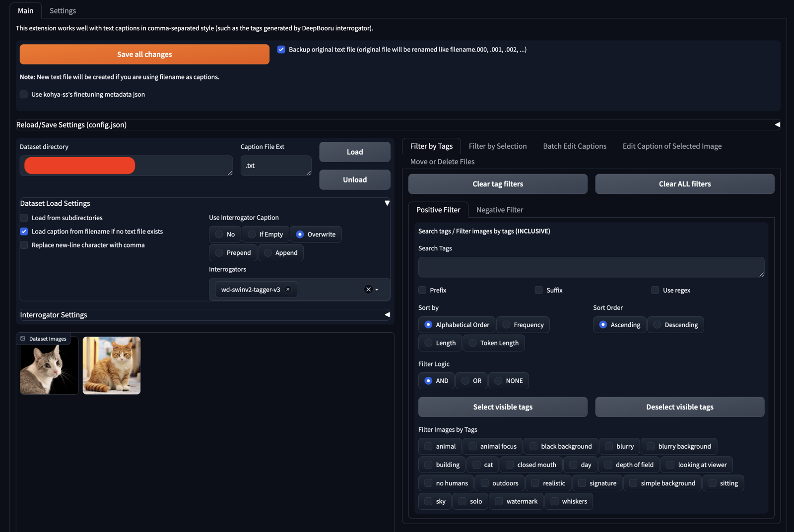This screenshot has width=794, height=532.
Task: Check the depth of field tag
Action: 629,465
